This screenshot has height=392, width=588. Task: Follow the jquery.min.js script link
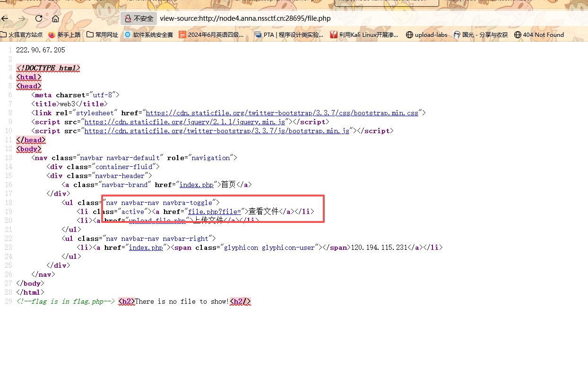pyautogui.click(x=185, y=122)
